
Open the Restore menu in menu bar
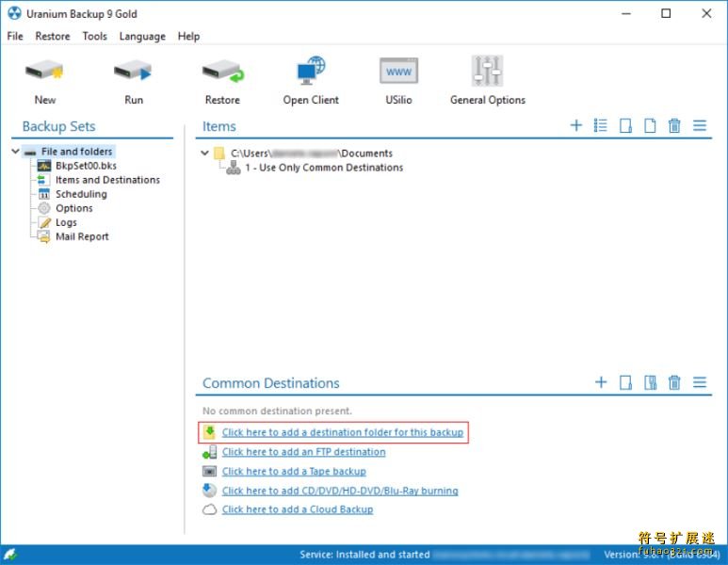coord(53,36)
